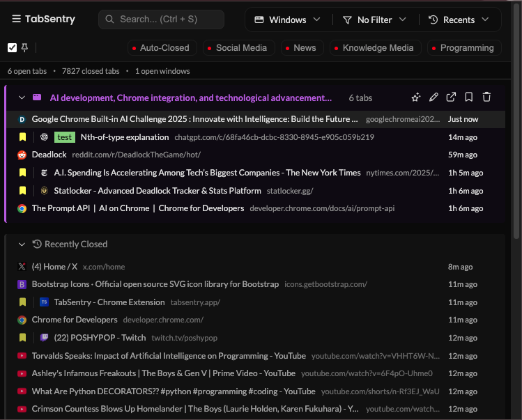Toggle the bookmark on Nth-of-type explanation tab
522x420 pixels.
[x=22, y=137]
